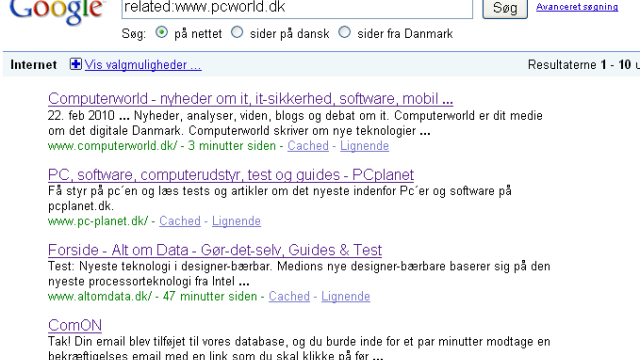Open the PCplanet result title link
This screenshot has height=360, width=640.
(x=231, y=175)
